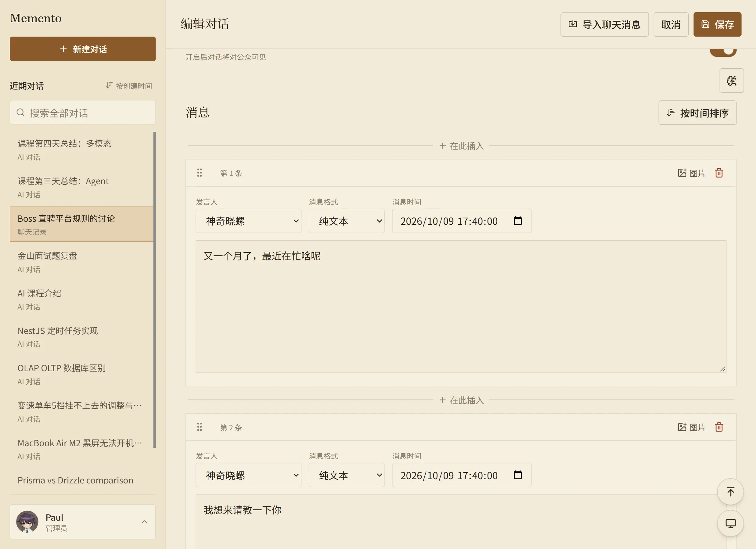
Task: Click 按时间排序 button
Action: tap(697, 113)
